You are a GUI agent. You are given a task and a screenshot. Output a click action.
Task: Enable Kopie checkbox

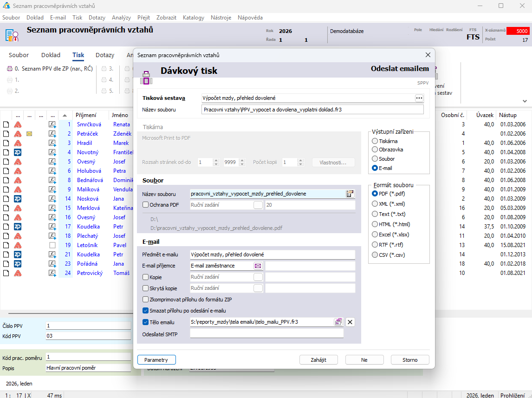[x=146, y=277]
